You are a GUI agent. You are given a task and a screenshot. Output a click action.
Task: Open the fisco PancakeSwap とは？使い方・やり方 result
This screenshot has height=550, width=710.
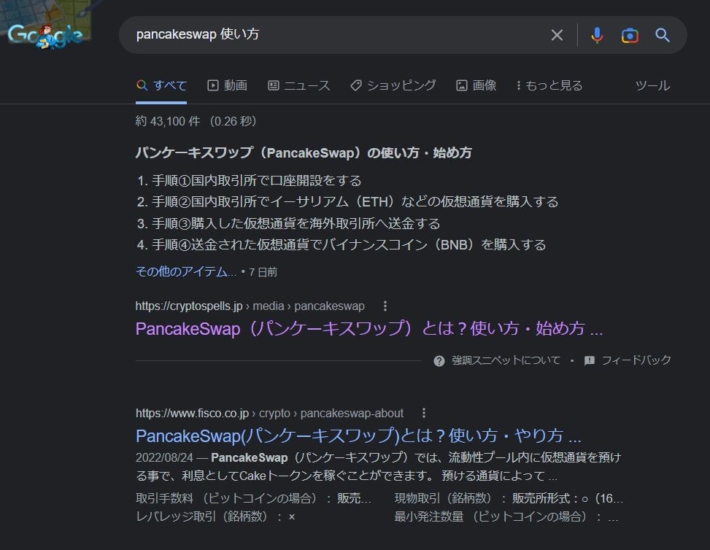point(358,435)
